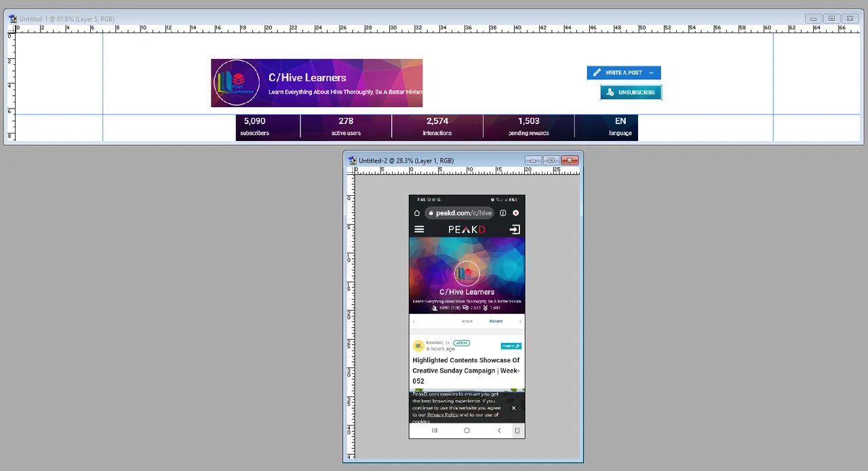Click the UNSUBSCRIBE button

[631, 92]
